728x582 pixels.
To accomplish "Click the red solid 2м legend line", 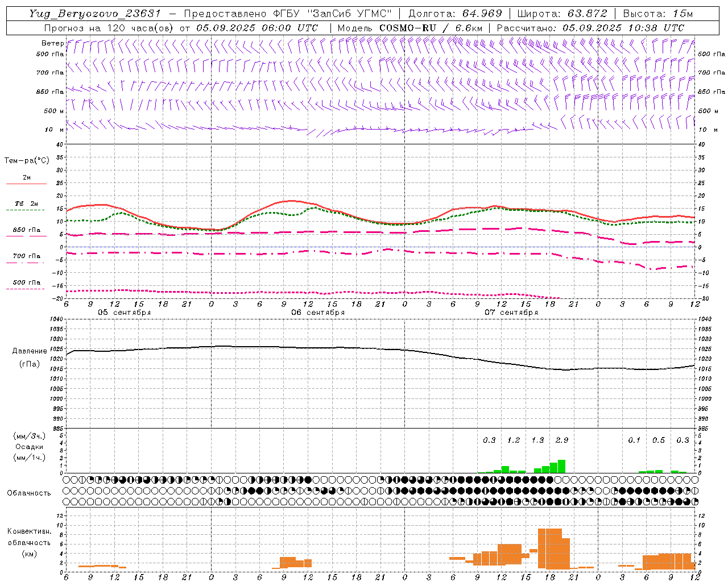I will point(26,184).
